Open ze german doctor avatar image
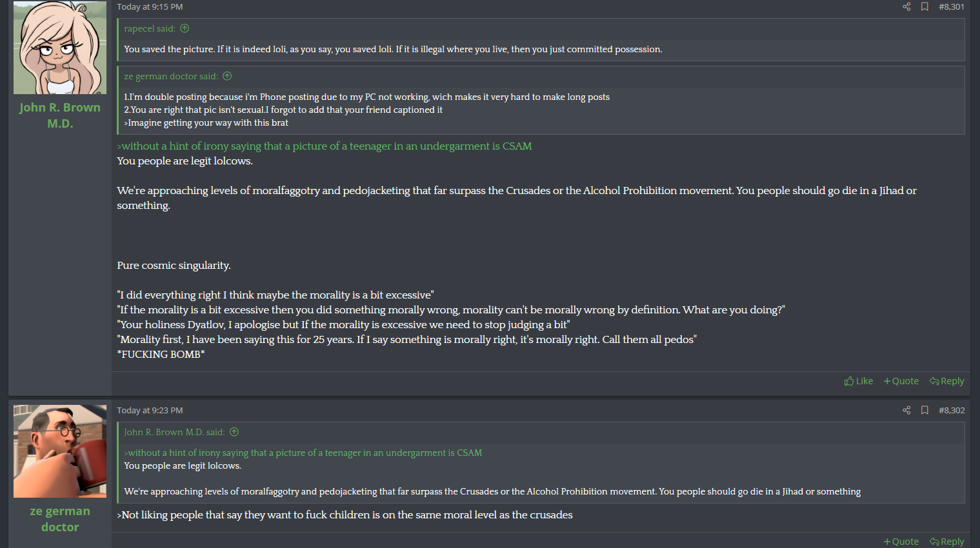The width and height of the screenshot is (980, 548). [60, 451]
